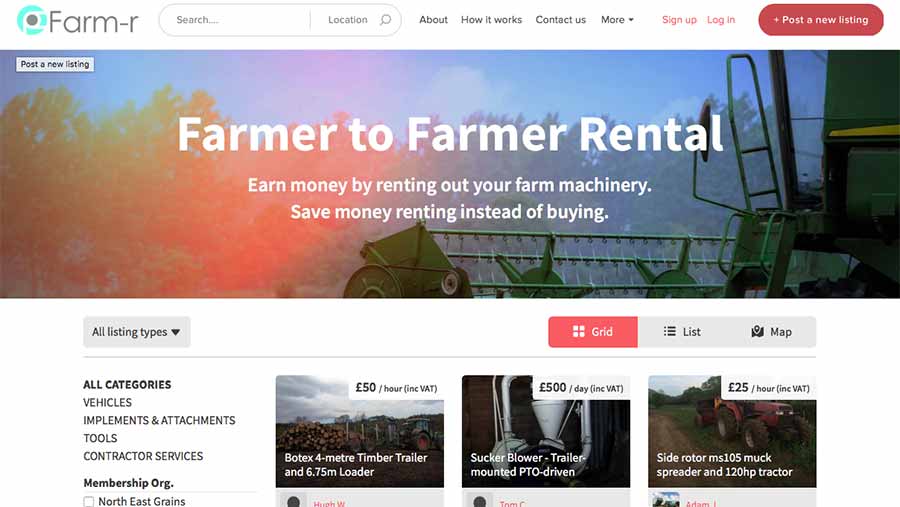Select Contractor Services category
Viewport: 900px width, 507px height.
pyautogui.click(x=143, y=456)
